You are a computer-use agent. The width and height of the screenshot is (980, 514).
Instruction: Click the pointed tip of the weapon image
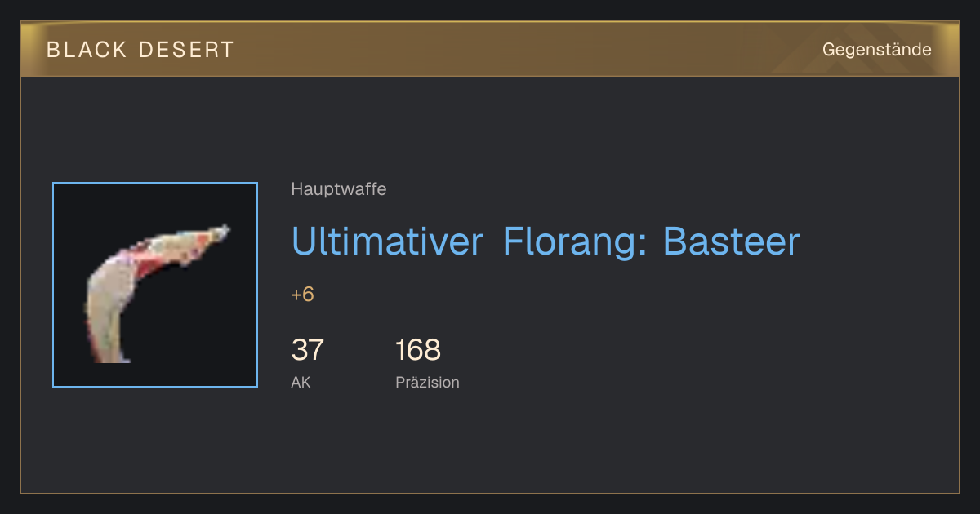222,231
